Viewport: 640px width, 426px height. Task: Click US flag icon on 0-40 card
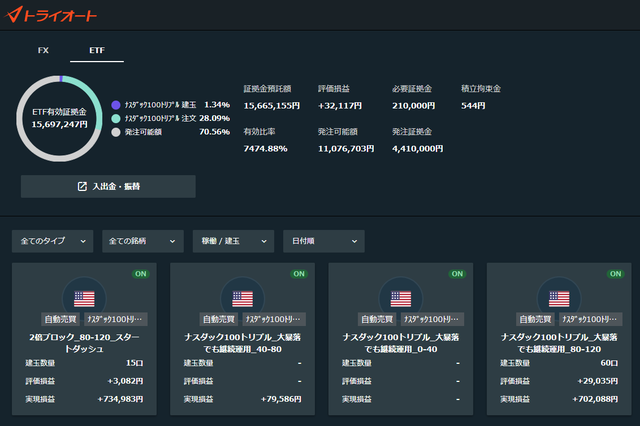(401, 299)
